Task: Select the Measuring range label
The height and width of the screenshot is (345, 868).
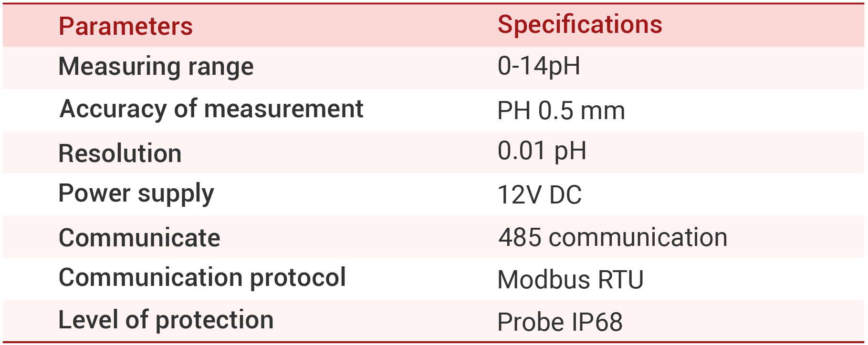Action: (156, 67)
